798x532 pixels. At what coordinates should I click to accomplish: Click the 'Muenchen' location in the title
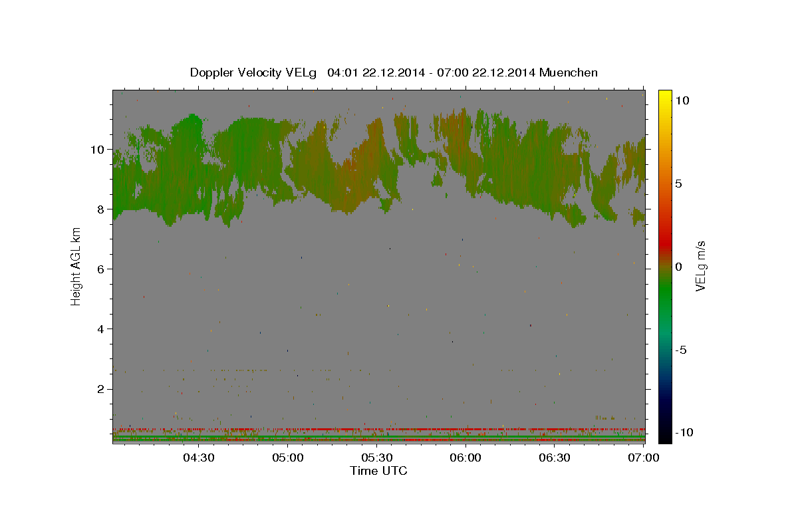(569, 72)
